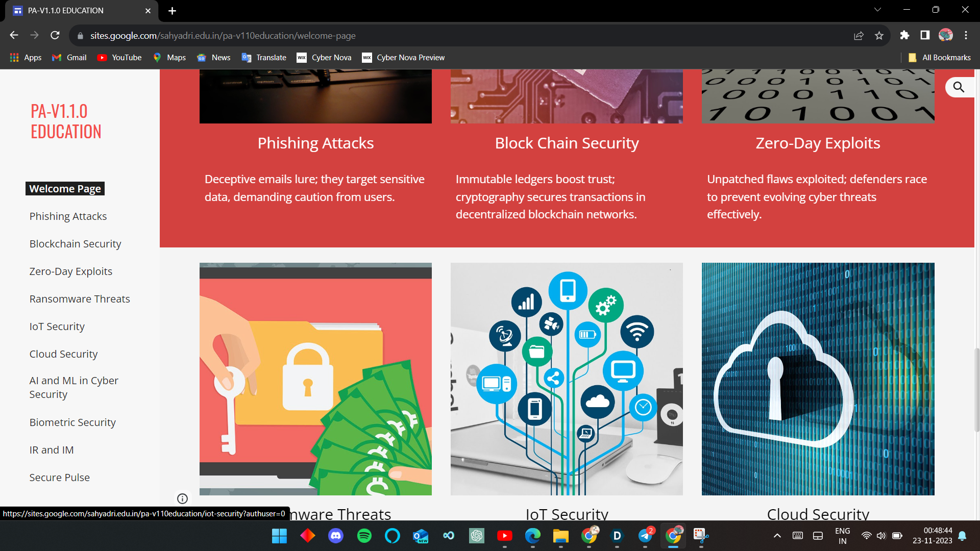Toggle the browser side panel

925,35
